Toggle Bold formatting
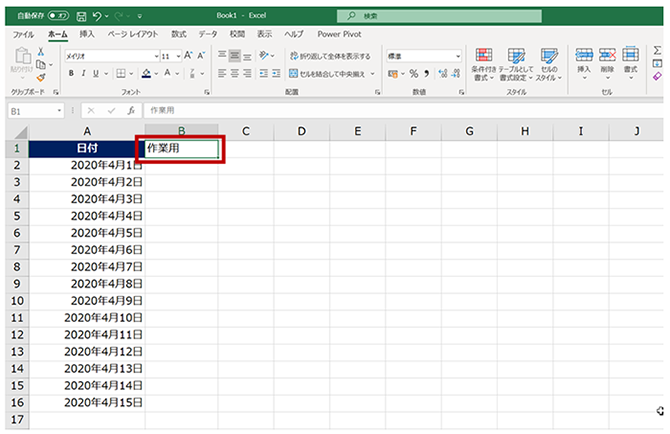Image resolution: width=670 pixels, height=434 pixels. point(70,73)
